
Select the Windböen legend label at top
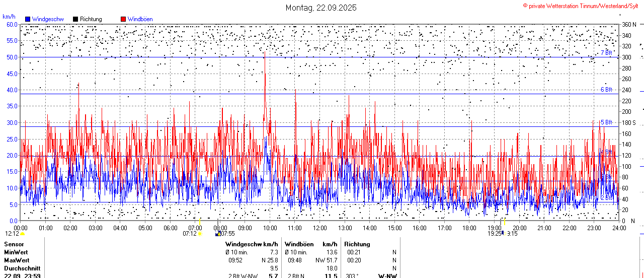tap(140, 19)
